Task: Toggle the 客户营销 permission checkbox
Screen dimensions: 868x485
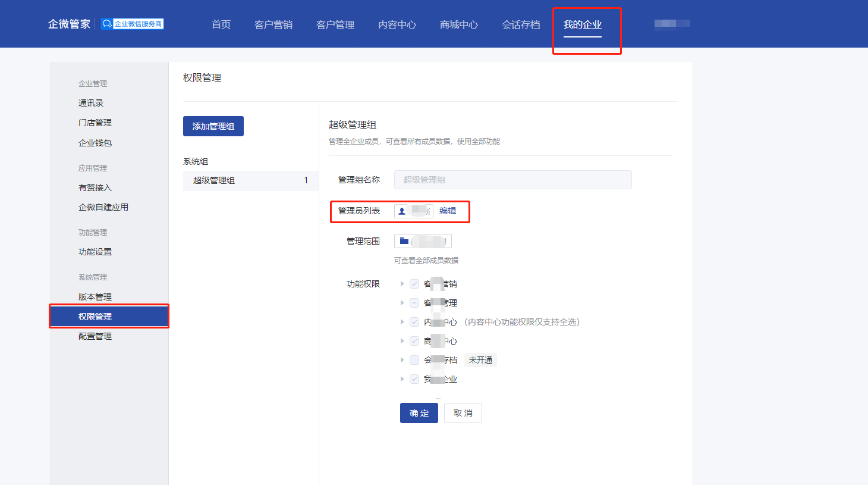Action: (414, 284)
